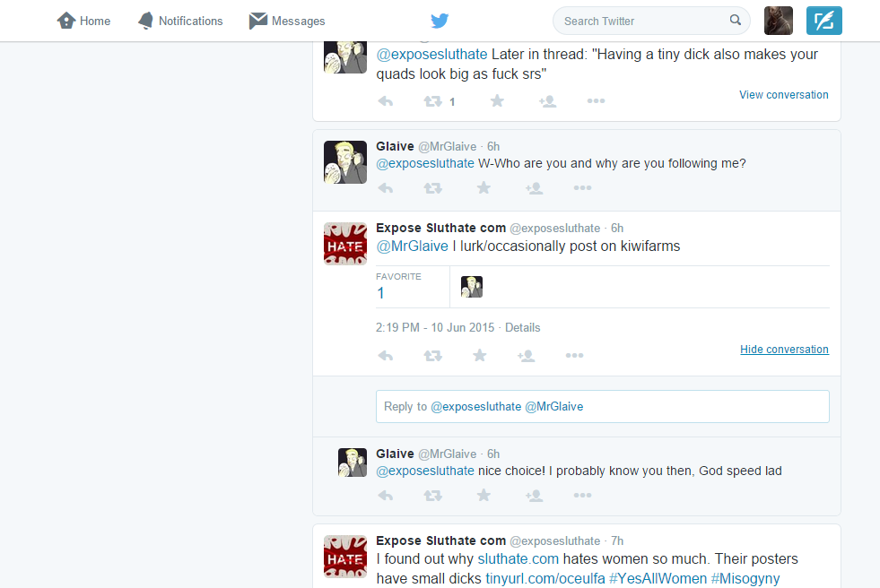This screenshot has height=588, width=880.
Task: Open @exposesluthate mention in 'nice choice!' tweet
Action: [425, 471]
